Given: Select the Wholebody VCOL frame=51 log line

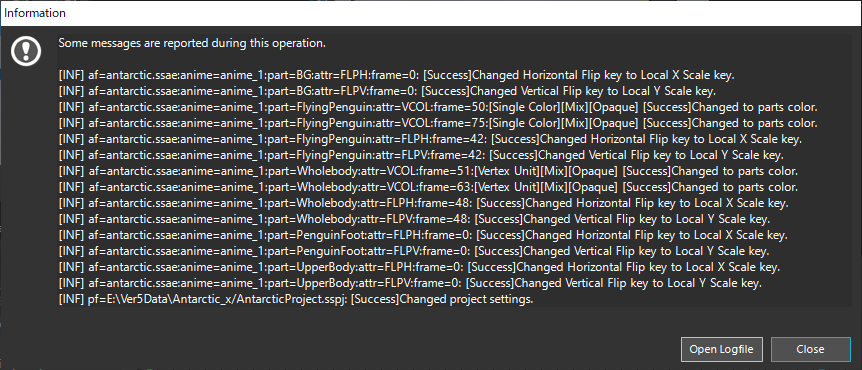Looking at the screenshot, I should [x=428, y=171].
